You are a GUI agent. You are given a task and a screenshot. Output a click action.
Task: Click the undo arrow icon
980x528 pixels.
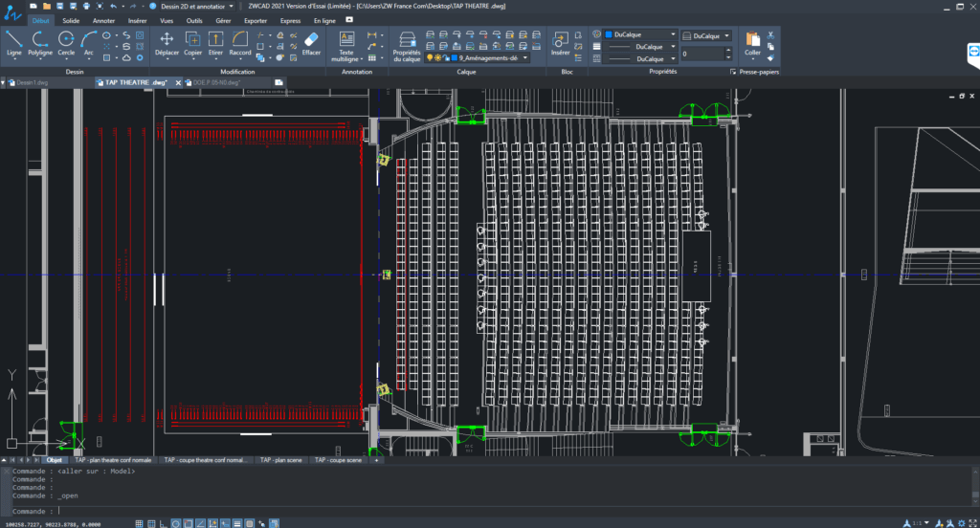[x=113, y=7]
